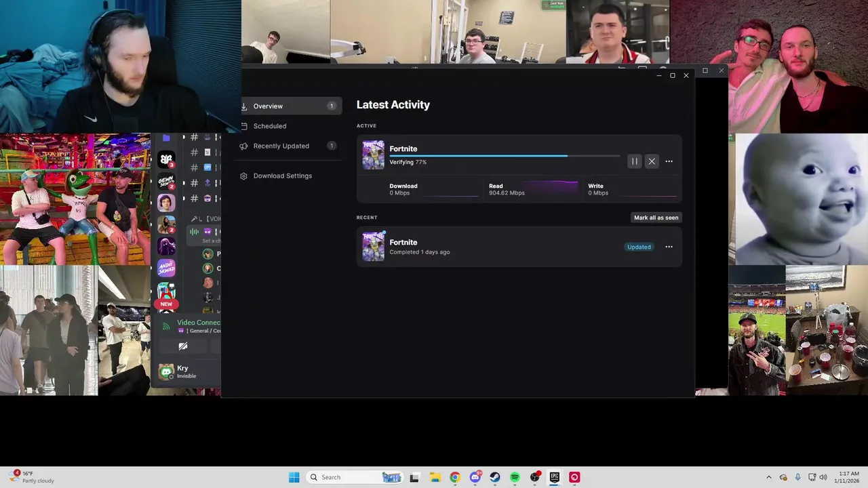Click the Video Connected status in Discord
This screenshot has height=488, width=868.
(x=199, y=323)
